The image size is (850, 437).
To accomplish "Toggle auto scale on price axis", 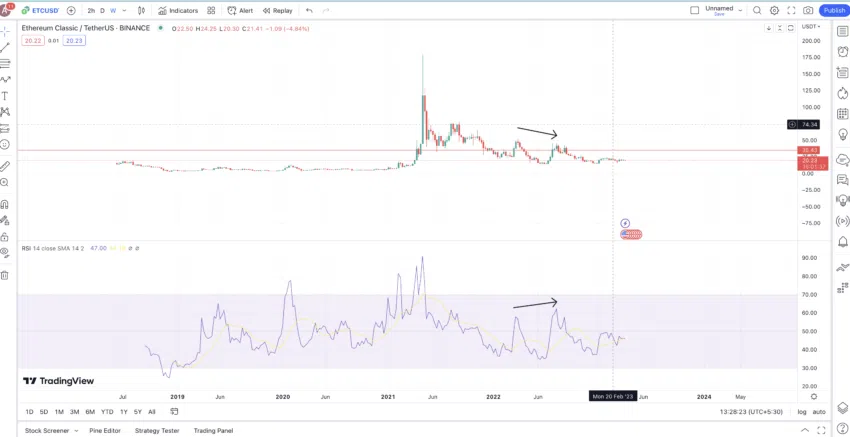I will 819,412.
